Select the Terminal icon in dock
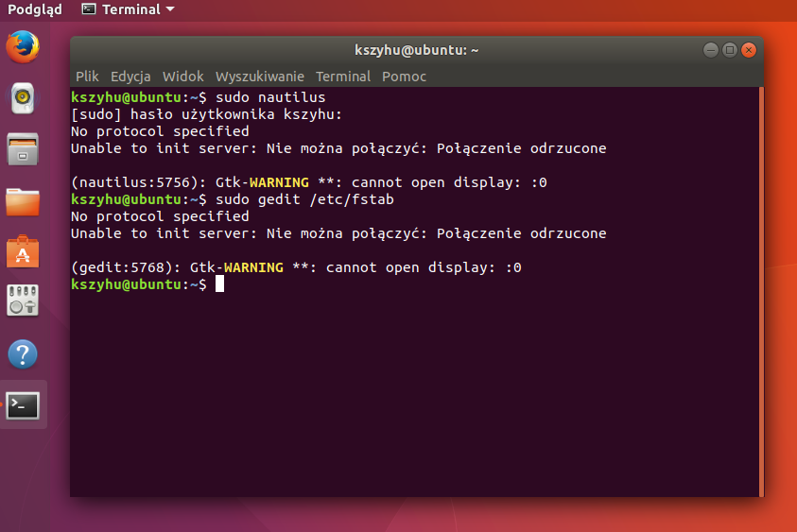Viewport: 797px width, 532px height. (23, 405)
